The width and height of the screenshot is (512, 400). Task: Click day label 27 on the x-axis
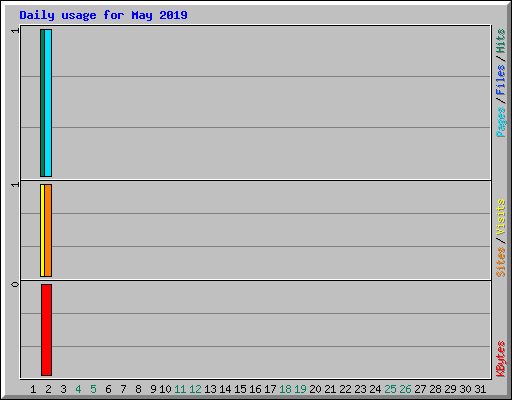pos(420,389)
